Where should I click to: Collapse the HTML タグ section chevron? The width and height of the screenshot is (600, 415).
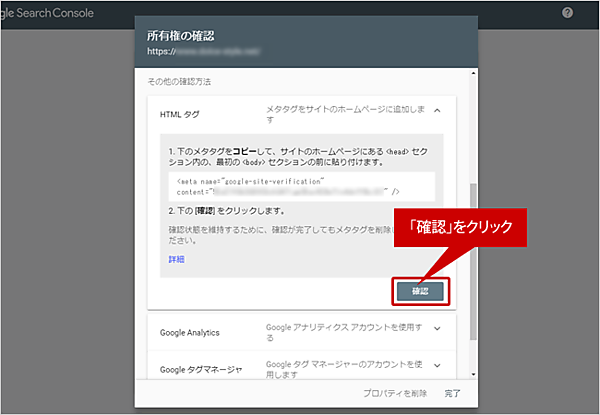(x=437, y=111)
